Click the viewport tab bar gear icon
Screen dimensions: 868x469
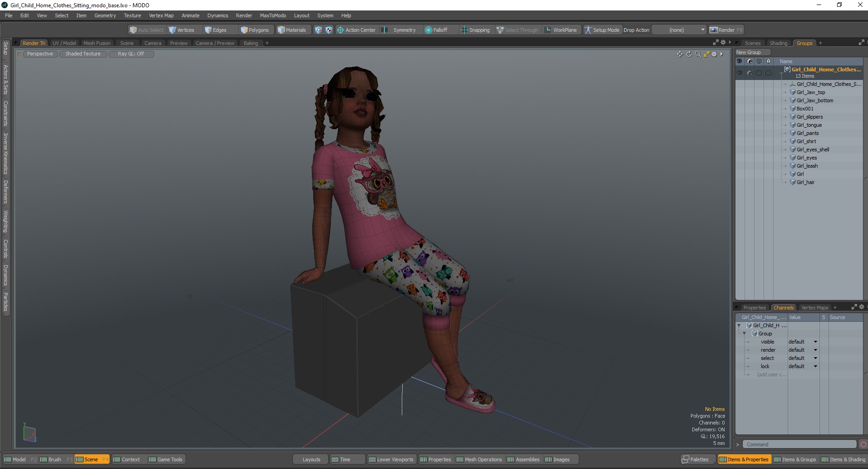tap(723, 42)
